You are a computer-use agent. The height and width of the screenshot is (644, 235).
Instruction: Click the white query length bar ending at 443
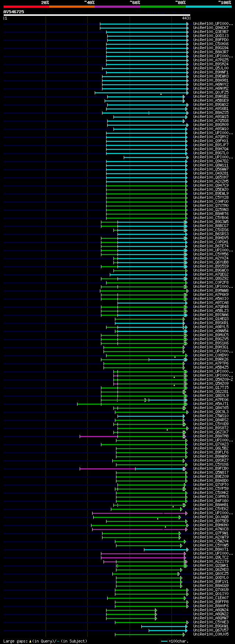(97, 15)
